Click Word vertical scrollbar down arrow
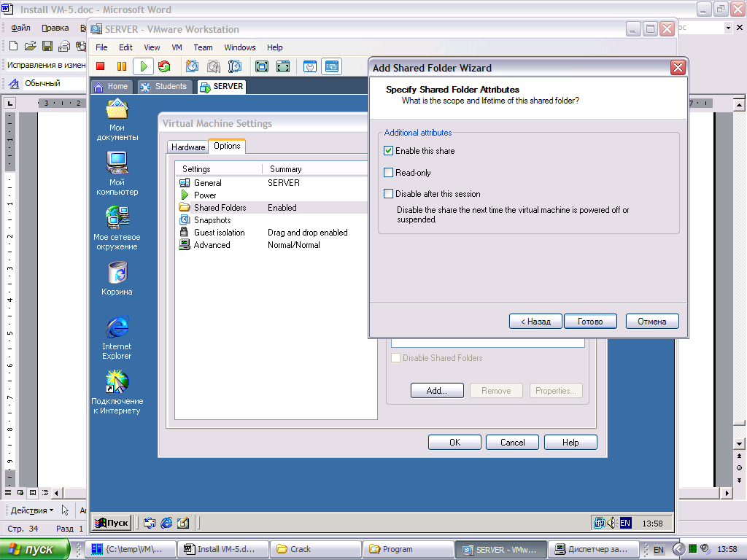Screen dimensions: 747x560 [739, 444]
